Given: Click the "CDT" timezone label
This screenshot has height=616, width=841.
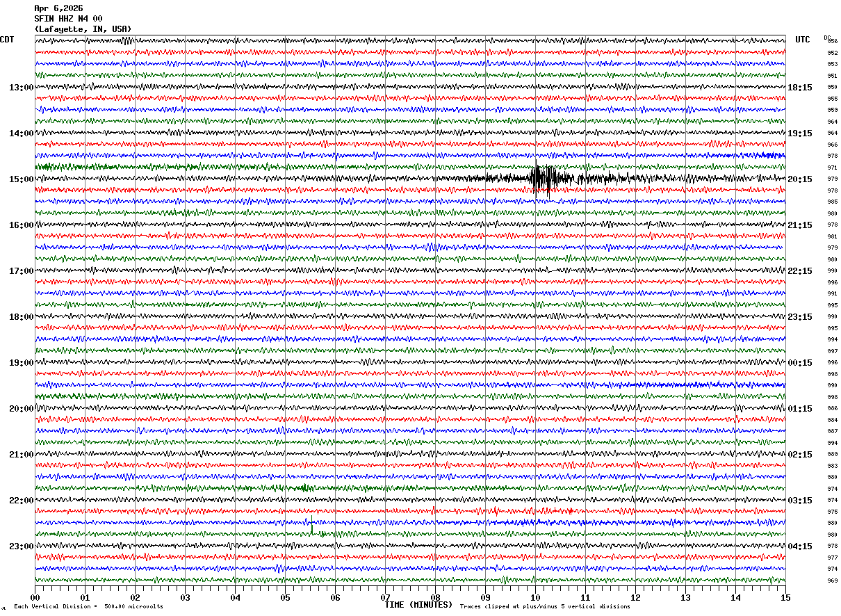Looking at the screenshot, I should pos(7,40).
